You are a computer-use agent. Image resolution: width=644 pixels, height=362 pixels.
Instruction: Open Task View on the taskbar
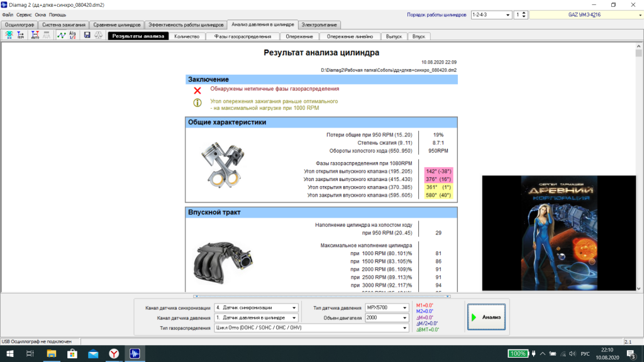(30, 353)
